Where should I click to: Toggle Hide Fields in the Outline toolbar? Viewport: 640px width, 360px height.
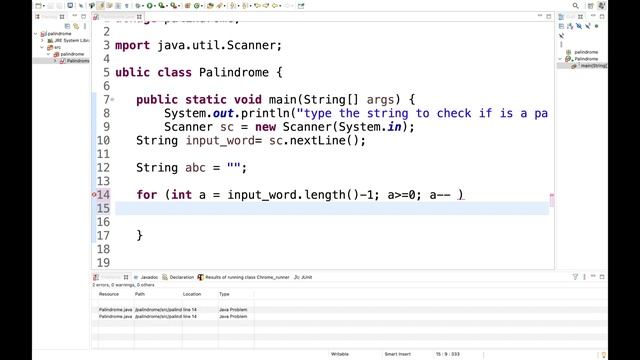[x=579, y=26]
